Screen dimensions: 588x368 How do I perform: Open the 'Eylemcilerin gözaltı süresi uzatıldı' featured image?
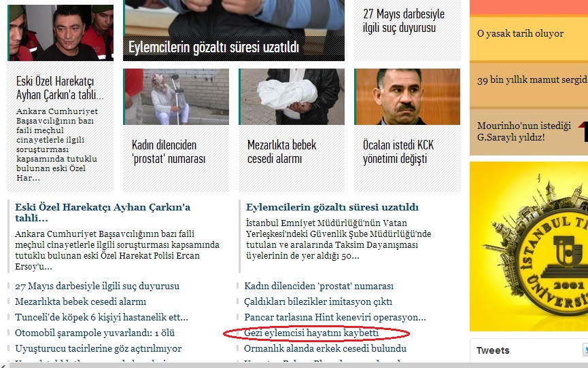point(234,31)
